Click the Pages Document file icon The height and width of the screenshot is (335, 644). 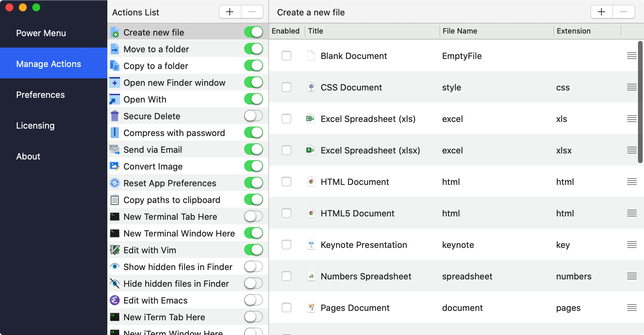(311, 308)
